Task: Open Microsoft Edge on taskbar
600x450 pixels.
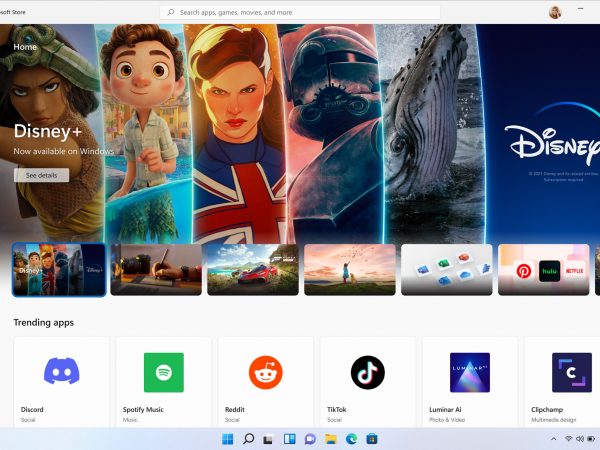Action: coord(351,439)
